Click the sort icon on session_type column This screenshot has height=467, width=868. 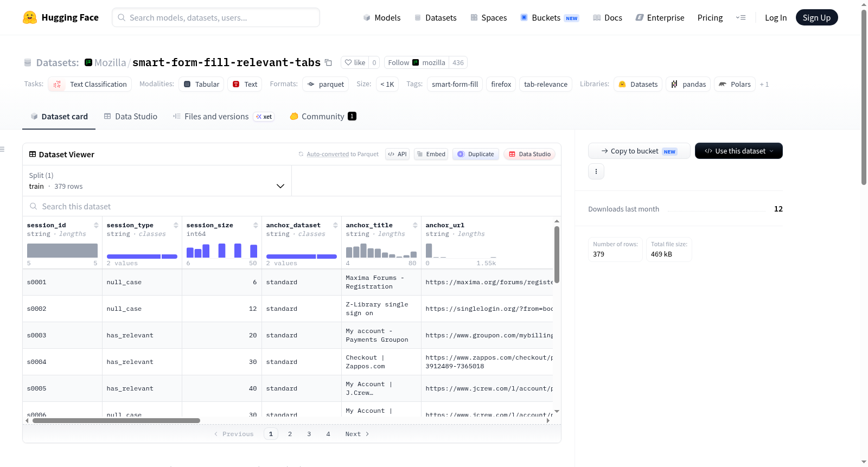coord(176,225)
